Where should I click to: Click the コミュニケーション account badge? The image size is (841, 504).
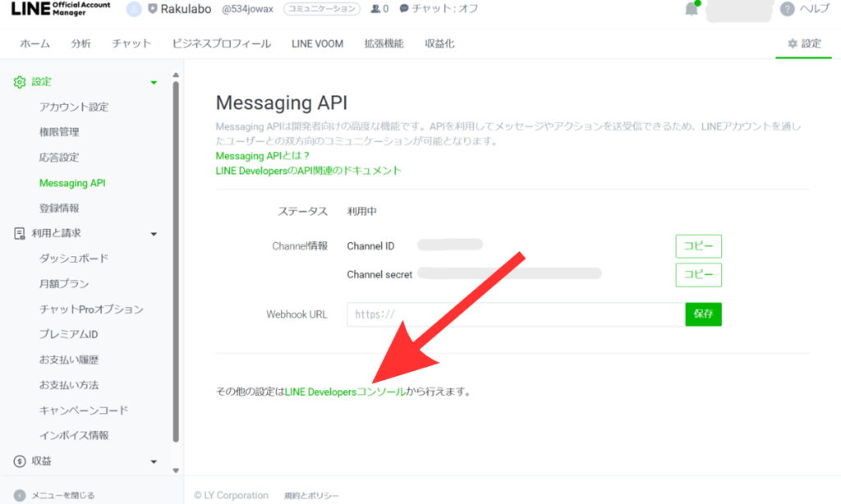pos(322,9)
